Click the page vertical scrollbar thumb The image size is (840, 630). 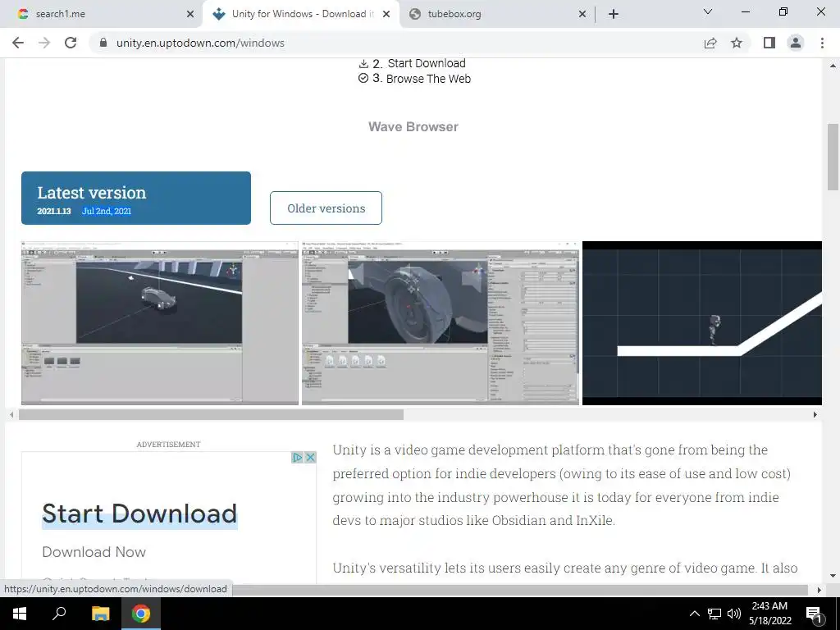[x=833, y=157]
